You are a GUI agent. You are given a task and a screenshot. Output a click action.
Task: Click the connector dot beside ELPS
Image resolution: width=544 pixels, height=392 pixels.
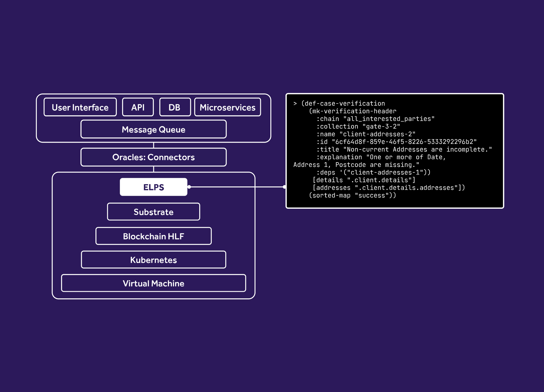tap(189, 187)
